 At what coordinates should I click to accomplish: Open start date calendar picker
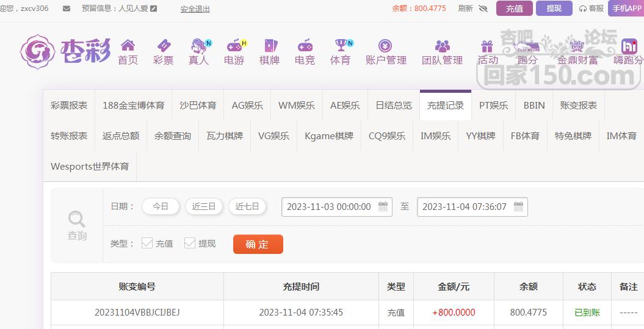(383, 206)
